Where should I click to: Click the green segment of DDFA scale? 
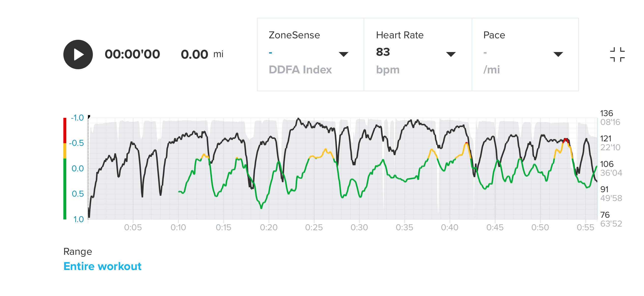(65, 188)
